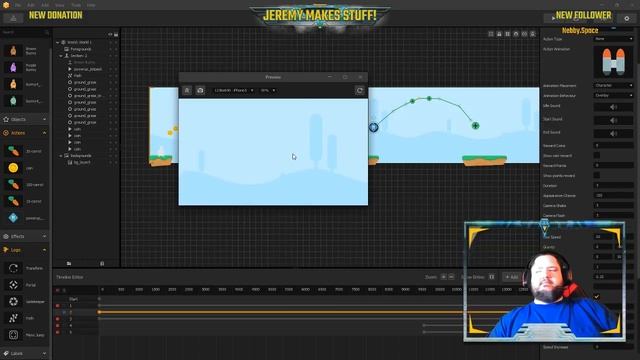The height and width of the screenshot is (360, 640).
Task: Toggle the Show points reward checkbox
Action: pos(597,175)
